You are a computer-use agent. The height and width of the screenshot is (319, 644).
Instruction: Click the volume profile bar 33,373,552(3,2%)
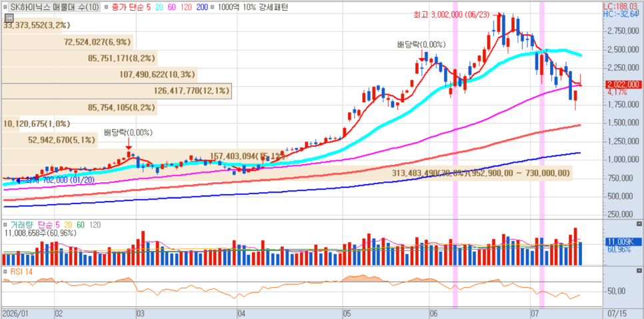31,25
